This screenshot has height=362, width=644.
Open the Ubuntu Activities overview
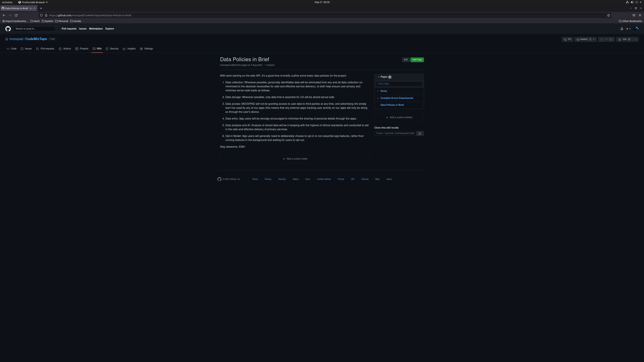tap(7, 2)
